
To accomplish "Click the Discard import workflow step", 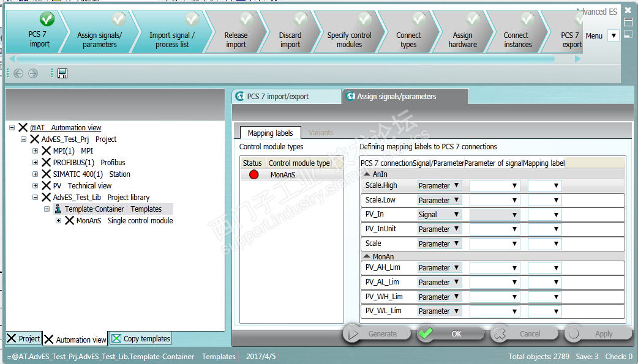I will point(290,32).
